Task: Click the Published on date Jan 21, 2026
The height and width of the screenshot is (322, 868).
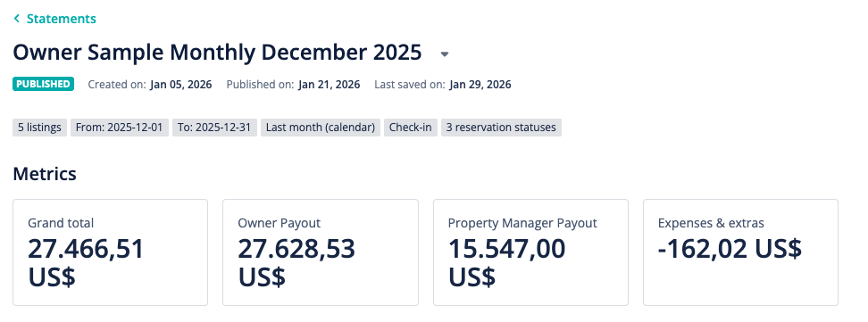Action: [x=330, y=85]
